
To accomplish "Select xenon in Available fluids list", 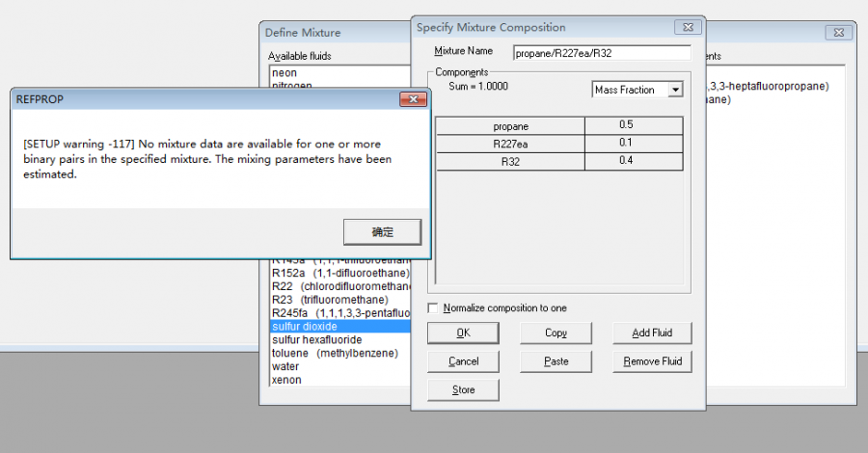I will click(x=339, y=380).
